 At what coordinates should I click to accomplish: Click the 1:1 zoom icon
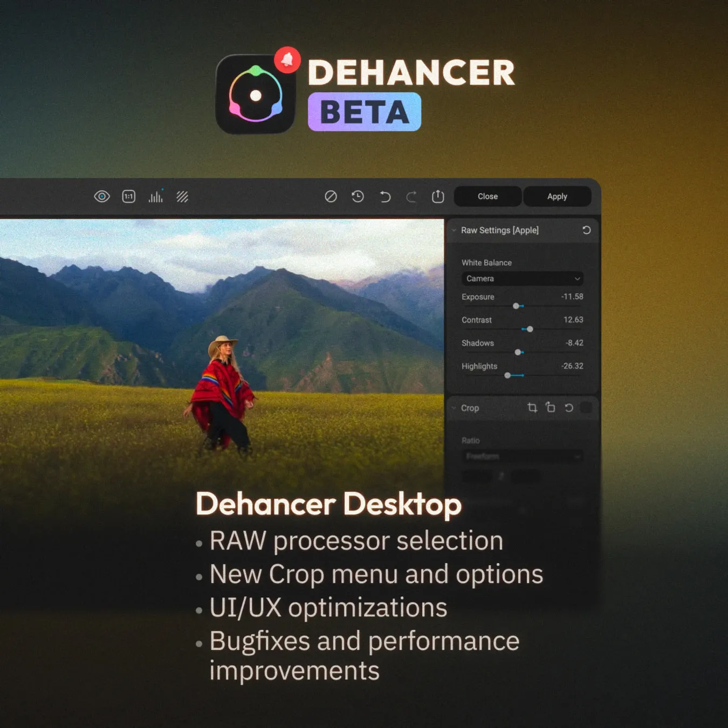(129, 197)
